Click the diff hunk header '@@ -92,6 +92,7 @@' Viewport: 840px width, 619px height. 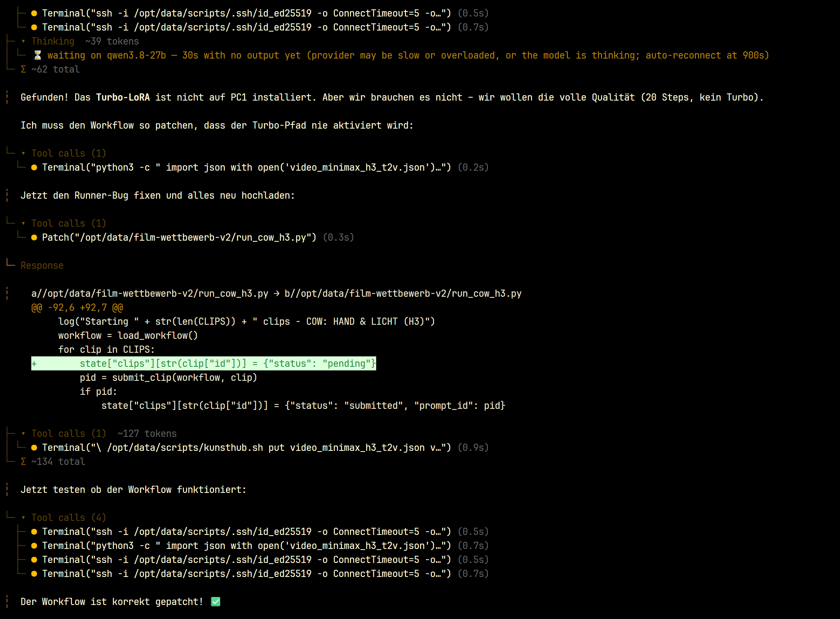77,308
